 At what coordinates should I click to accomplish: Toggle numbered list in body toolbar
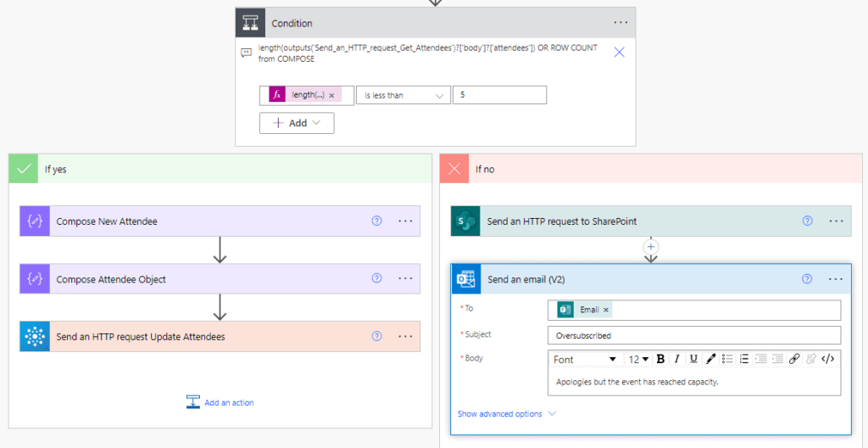point(744,359)
